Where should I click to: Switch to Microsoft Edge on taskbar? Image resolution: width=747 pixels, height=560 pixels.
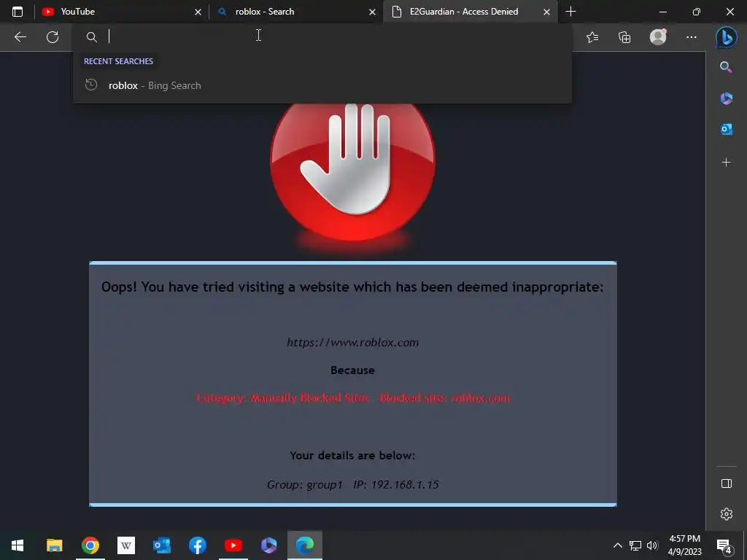click(x=305, y=545)
